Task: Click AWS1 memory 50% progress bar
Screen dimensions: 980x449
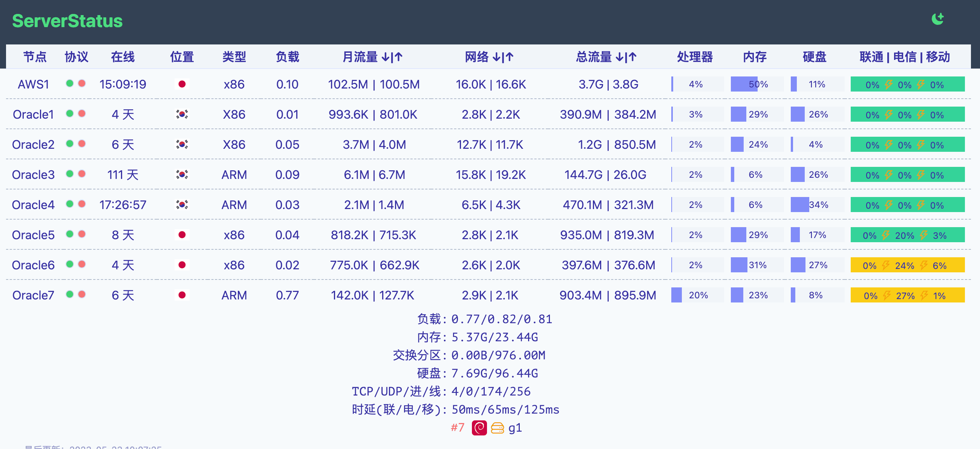Action: (757, 84)
